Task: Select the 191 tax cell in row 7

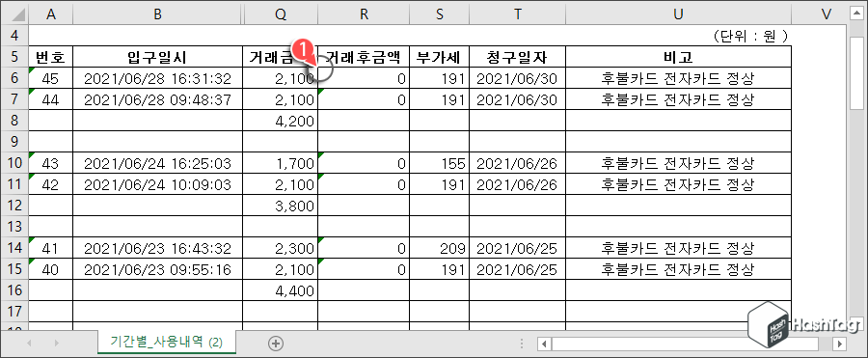Action: click(x=440, y=99)
